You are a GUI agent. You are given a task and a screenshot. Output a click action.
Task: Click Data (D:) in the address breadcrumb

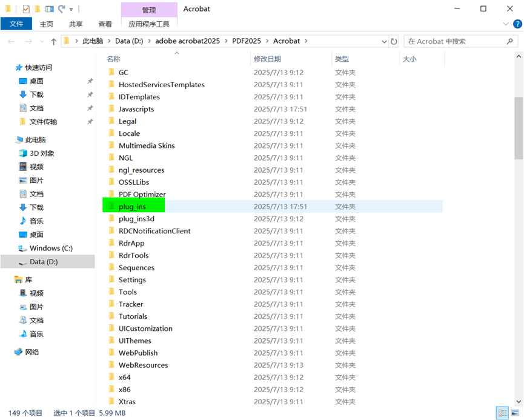pos(129,41)
